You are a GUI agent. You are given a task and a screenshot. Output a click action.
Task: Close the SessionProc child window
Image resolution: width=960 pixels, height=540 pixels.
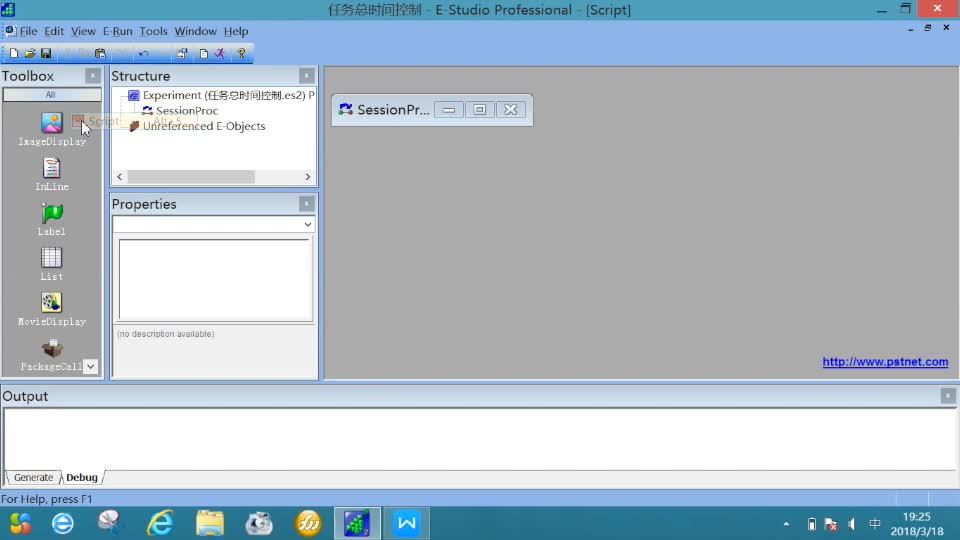pos(511,110)
